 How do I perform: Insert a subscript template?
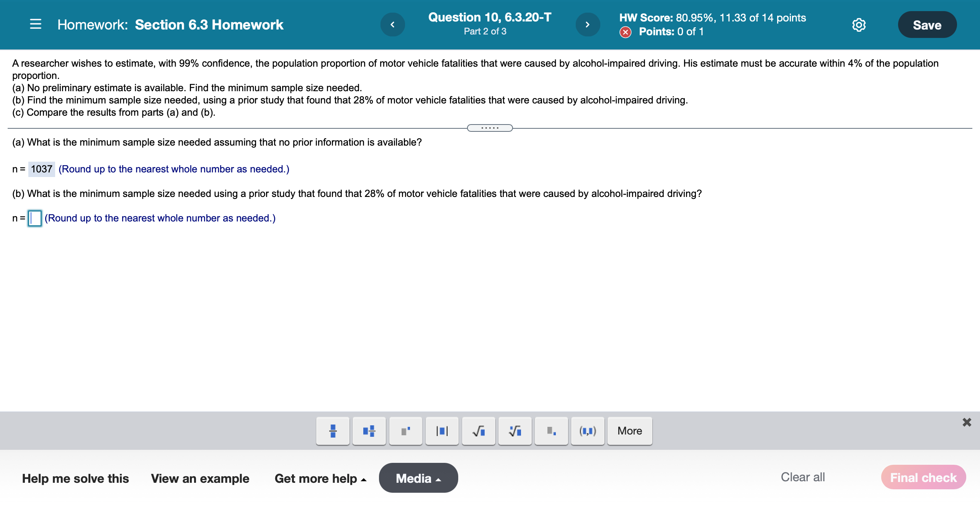(x=551, y=431)
